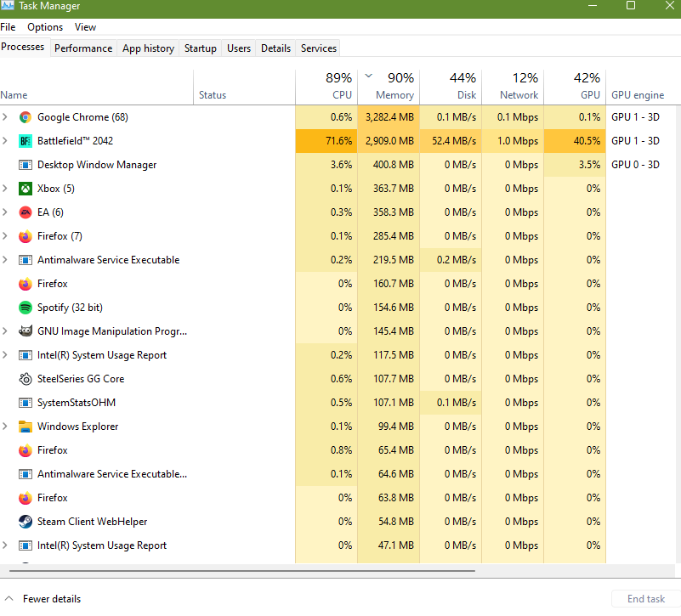Click the Antimalware Service Executable 219.5 MB icon
The image size is (681, 616).
tap(26, 260)
